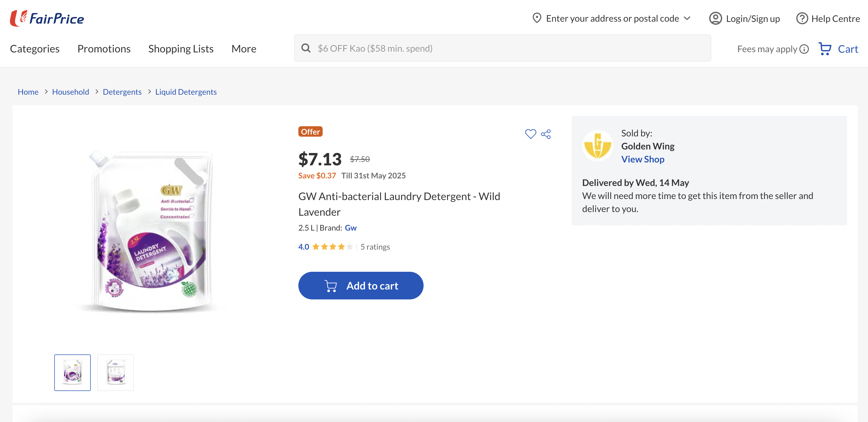Select the second product thumbnail
Screen dimensions: 868x422
pos(116,372)
